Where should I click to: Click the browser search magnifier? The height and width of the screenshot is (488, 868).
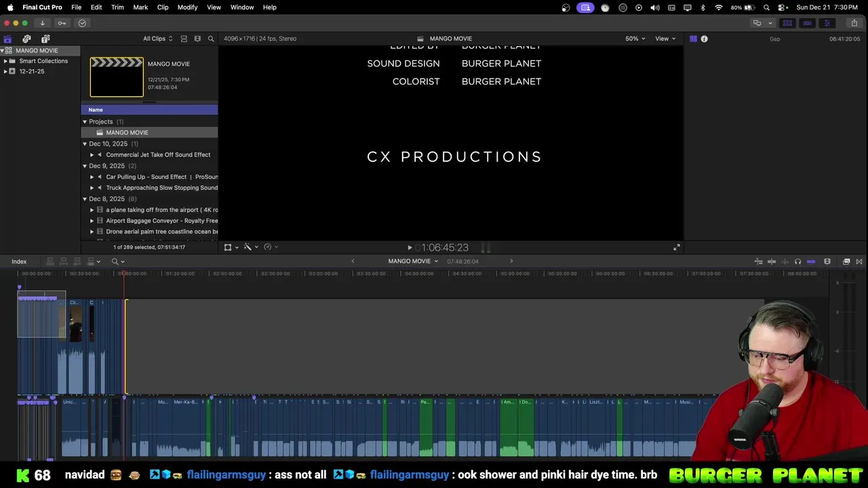[x=211, y=39]
